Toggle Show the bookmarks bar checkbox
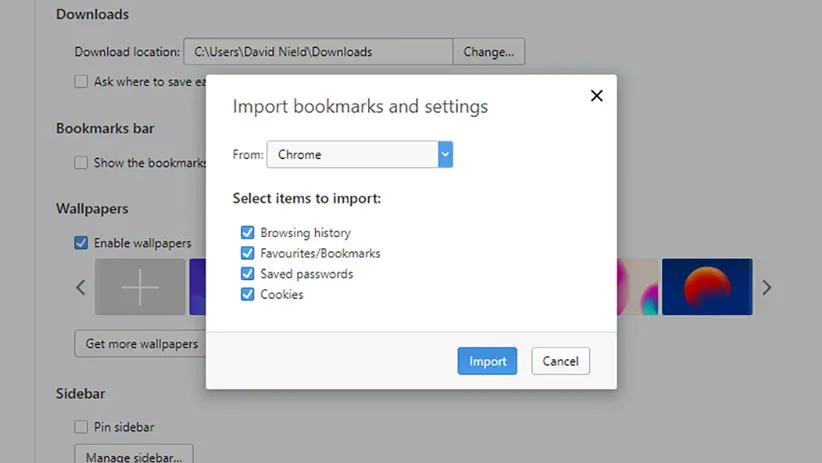 point(81,163)
